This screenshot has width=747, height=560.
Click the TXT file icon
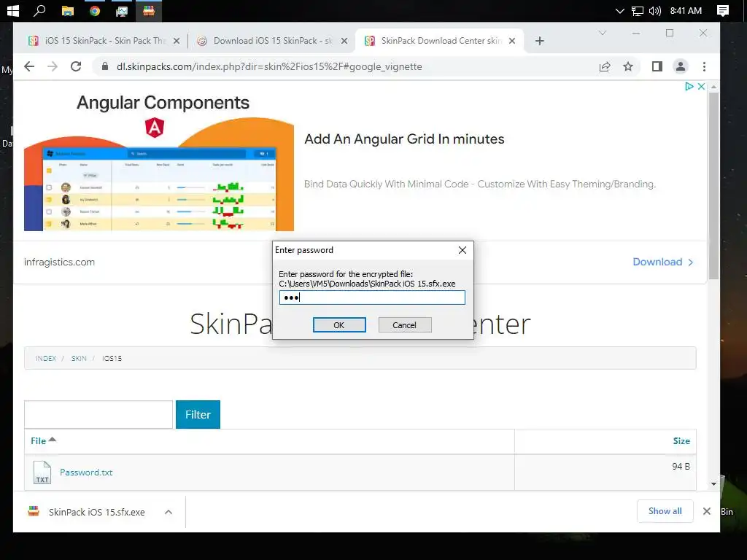[42, 472]
